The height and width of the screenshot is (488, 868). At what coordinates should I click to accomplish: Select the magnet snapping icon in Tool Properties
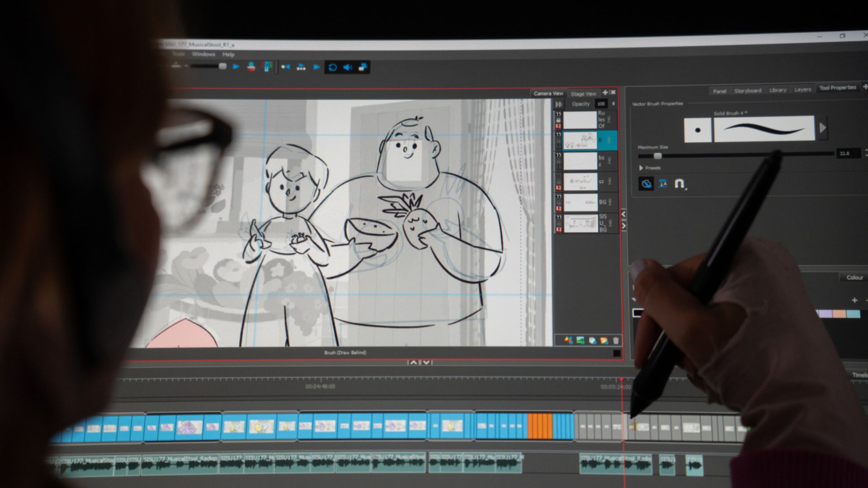(x=678, y=183)
